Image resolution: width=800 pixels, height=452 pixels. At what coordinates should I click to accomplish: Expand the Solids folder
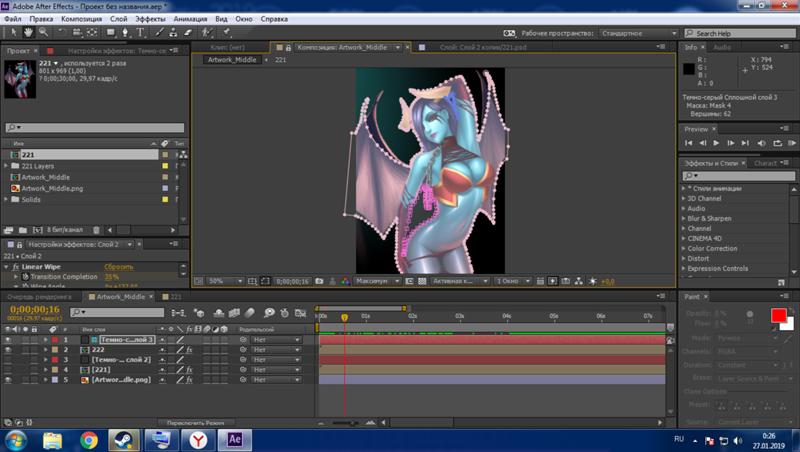click(6, 199)
